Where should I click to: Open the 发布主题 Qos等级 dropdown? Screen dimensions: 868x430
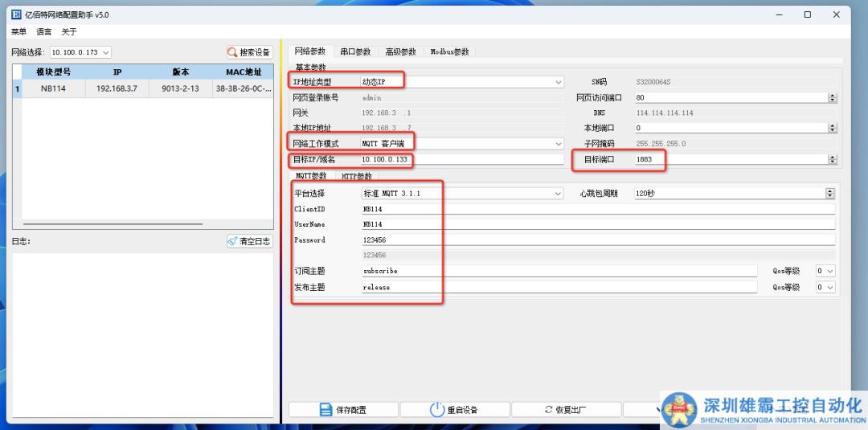(x=826, y=287)
